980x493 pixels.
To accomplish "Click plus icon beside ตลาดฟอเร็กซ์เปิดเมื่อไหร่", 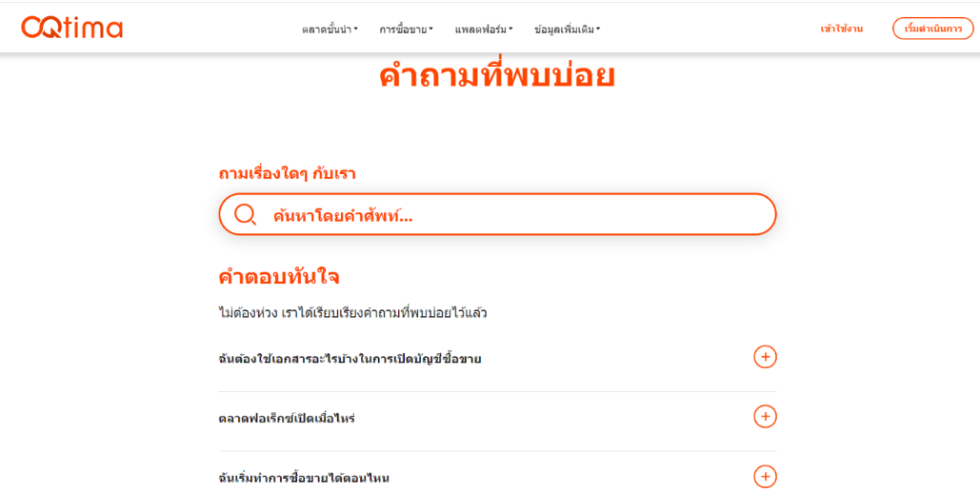I will tap(765, 417).
